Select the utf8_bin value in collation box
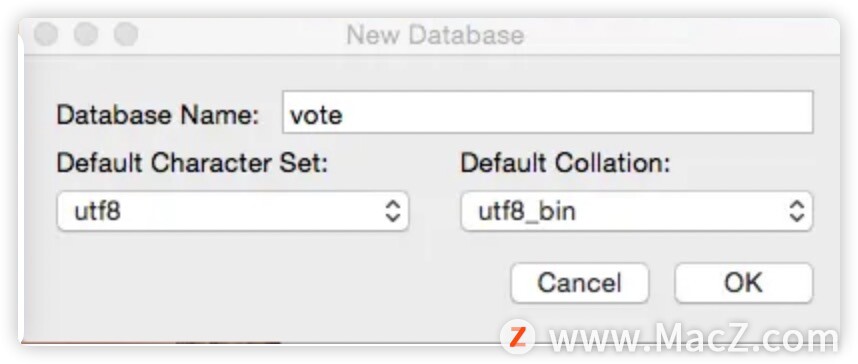This screenshot has width=858, height=364. coord(527,212)
